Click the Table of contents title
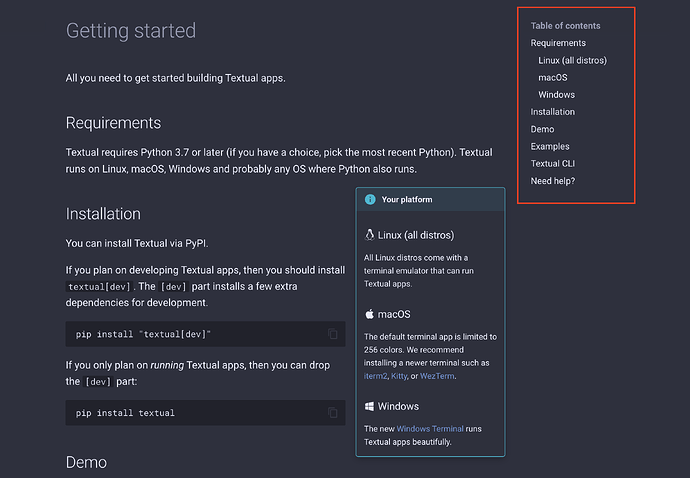This screenshot has height=478, width=690. (565, 26)
